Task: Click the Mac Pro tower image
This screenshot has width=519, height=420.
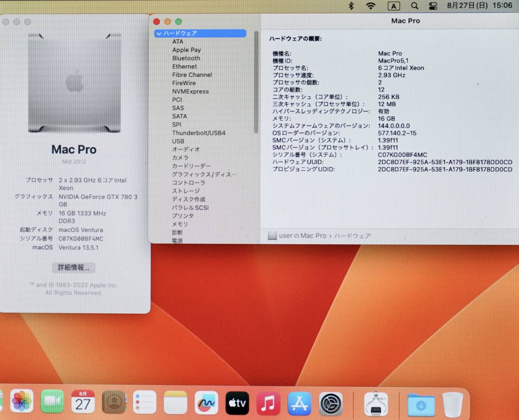Action: (74, 82)
